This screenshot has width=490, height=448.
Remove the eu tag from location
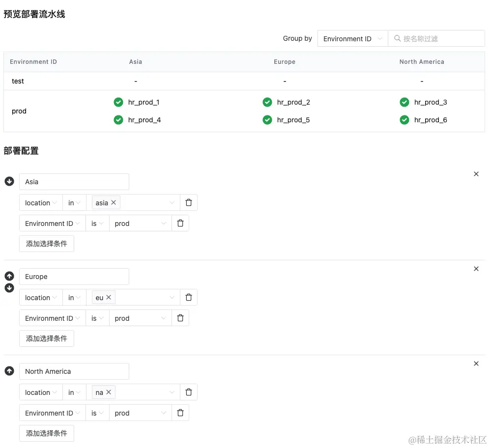pos(109,297)
